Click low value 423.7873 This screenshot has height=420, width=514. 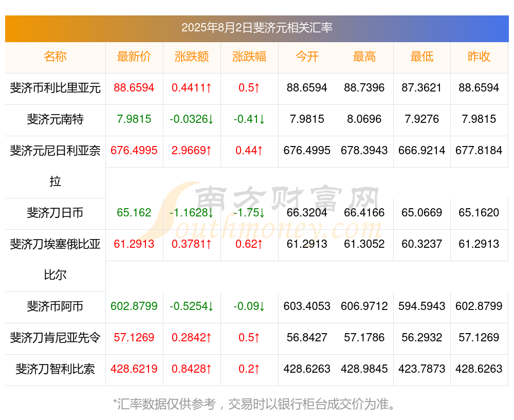pyautogui.click(x=422, y=369)
